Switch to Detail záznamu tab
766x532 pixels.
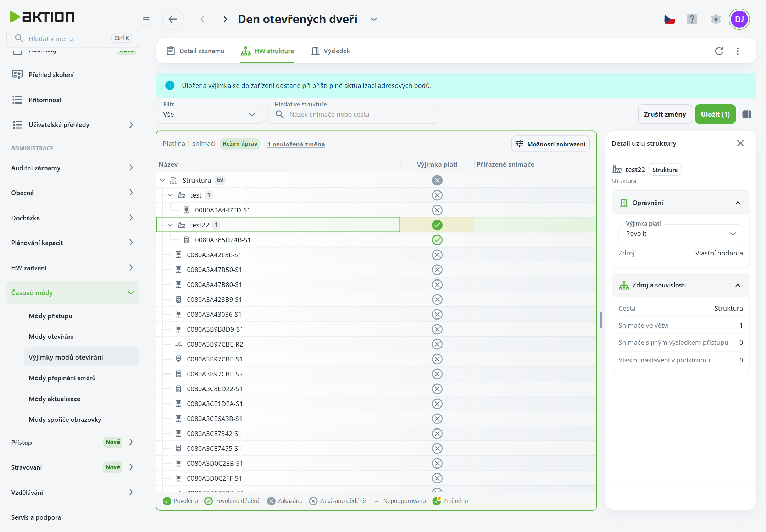pyautogui.click(x=195, y=51)
